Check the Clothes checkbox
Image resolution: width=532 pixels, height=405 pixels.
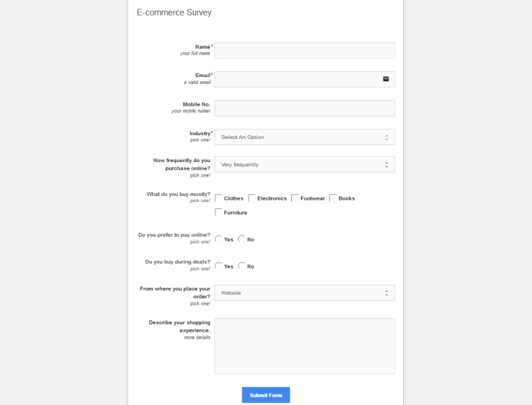pos(218,197)
